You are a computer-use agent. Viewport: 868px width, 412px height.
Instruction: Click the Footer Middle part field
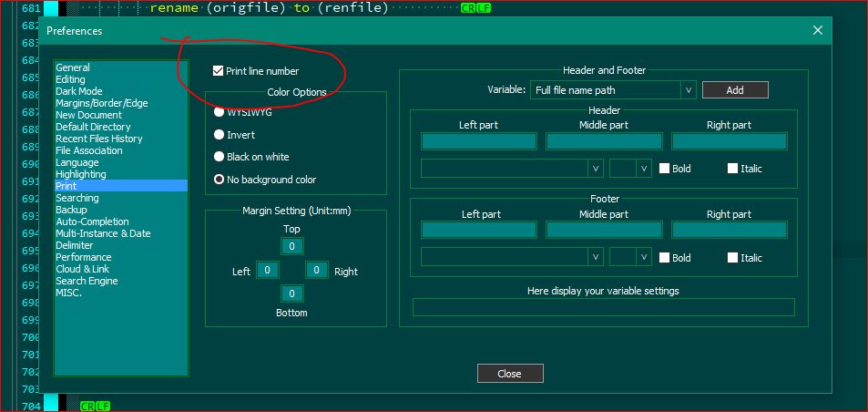pyautogui.click(x=604, y=230)
